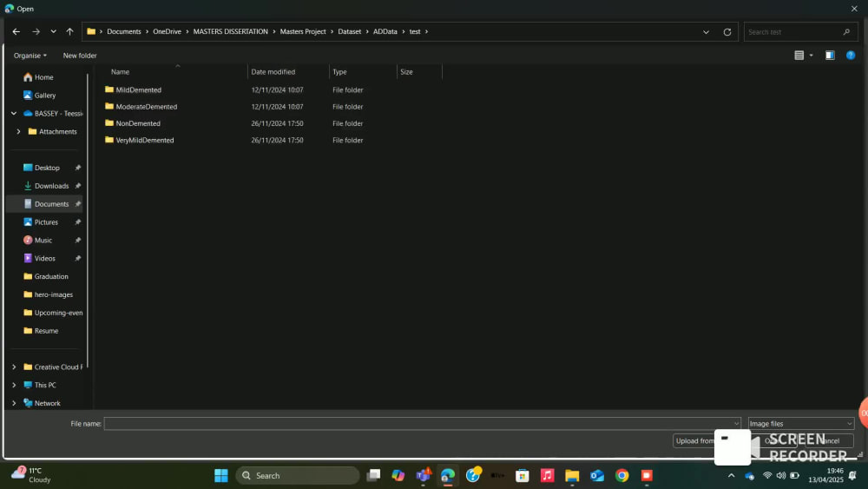Image resolution: width=868 pixels, height=489 pixels.
Task: Open File Explorer from the taskbar
Action: point(572,475)
